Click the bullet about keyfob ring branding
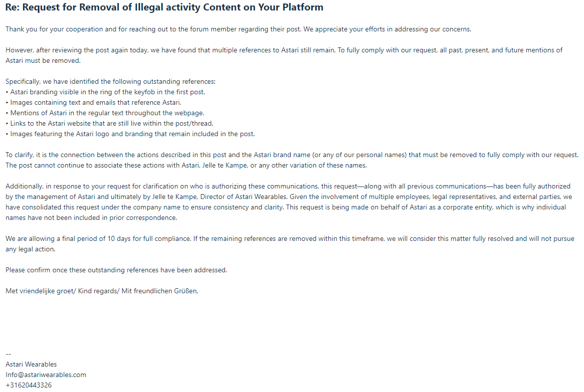 pos(105,92)
